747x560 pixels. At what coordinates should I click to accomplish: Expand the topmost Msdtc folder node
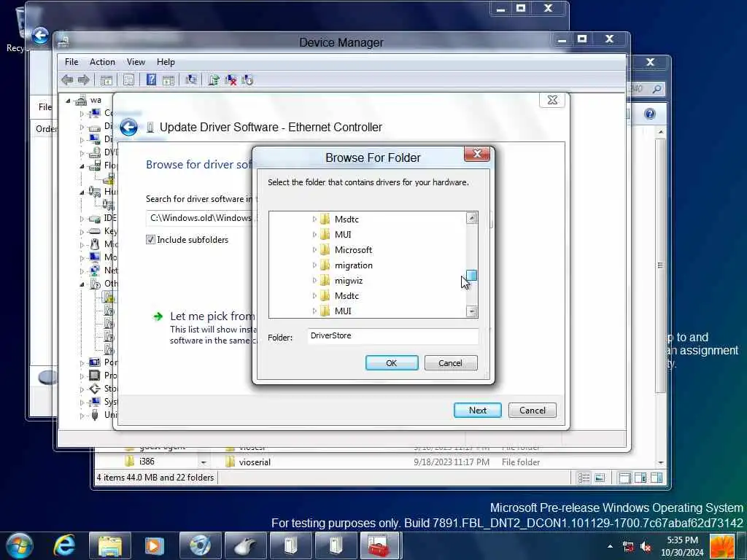[x=314, y=219]
